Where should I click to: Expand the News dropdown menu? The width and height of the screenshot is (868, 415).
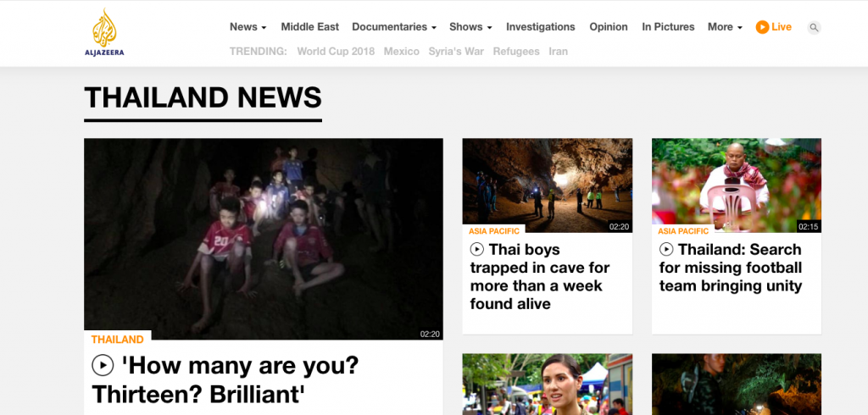248,27
